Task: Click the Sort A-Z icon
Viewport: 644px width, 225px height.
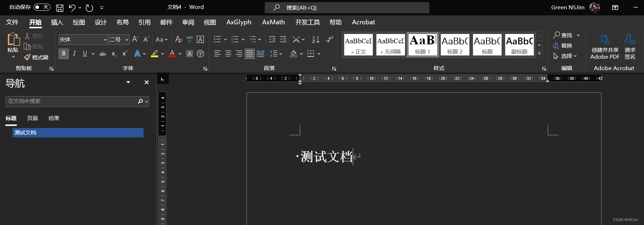Action: tap(316, 39)
